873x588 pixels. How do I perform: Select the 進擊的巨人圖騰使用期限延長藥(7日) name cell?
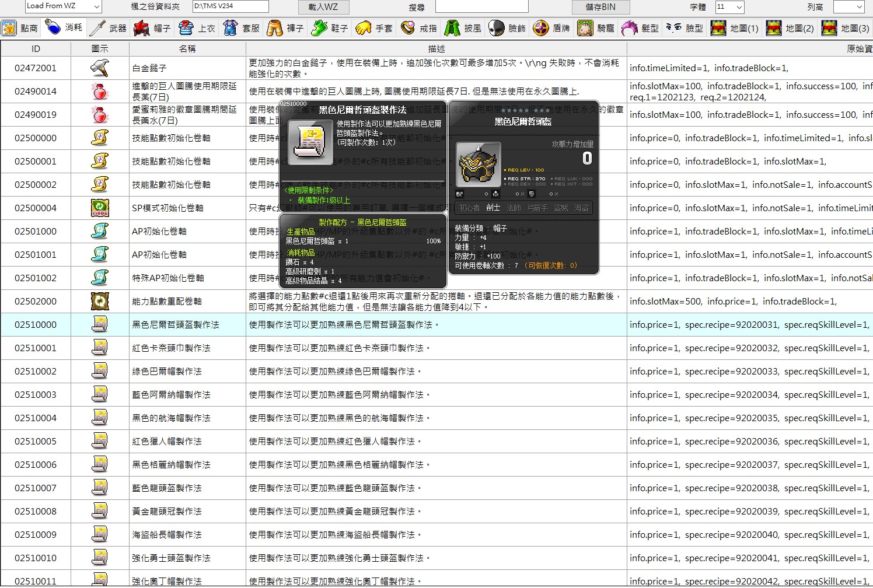click(x=187, y=92)
